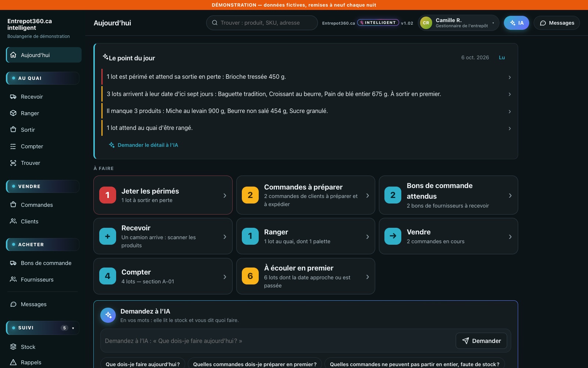Click the Demander send button

click(x=481, y=341)
